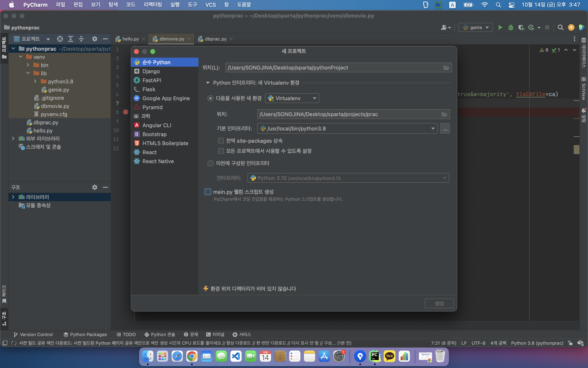Open KakaoTalk in the Dock
The height and width of the screenshot is (368, 588).
[390, 356]
